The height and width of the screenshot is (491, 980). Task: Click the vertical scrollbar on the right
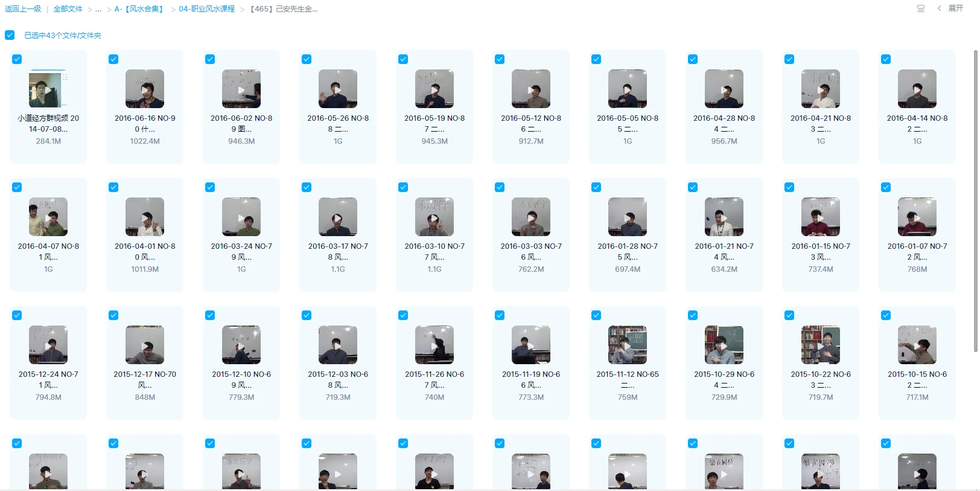click(x=975, y=199)
